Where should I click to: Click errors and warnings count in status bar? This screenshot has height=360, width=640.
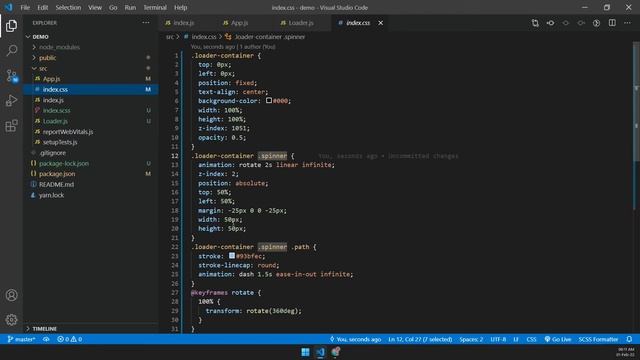tap(69, 339)
